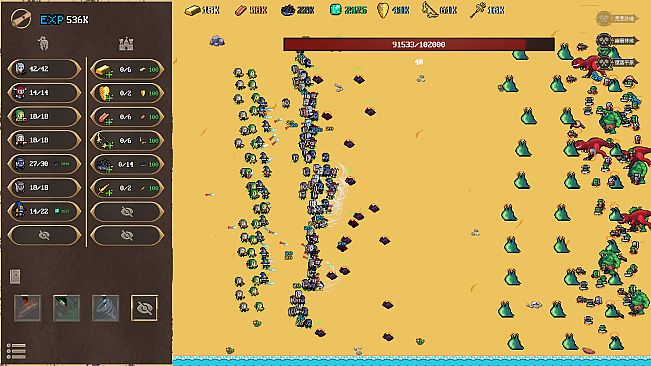This screenshot has width=651, height=366.
Task: Add golden sword building 0/2
Action: pos(127,188)
